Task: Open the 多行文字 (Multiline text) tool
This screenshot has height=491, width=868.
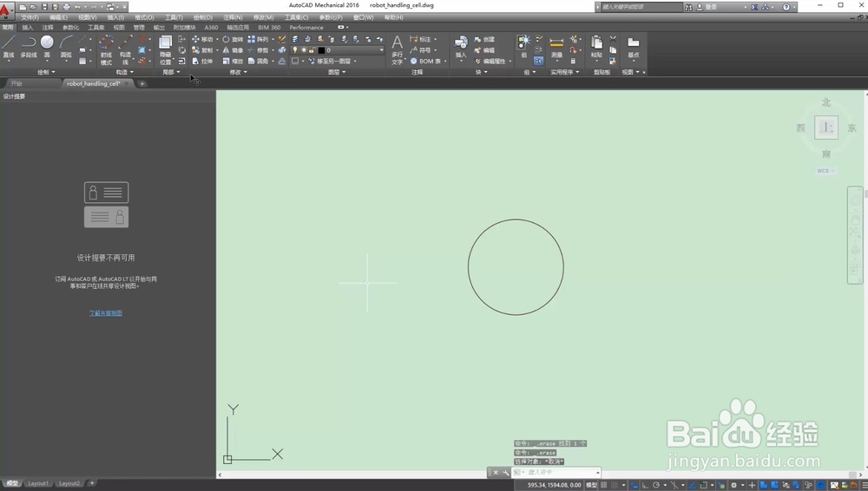Action: tap(397, 49)
